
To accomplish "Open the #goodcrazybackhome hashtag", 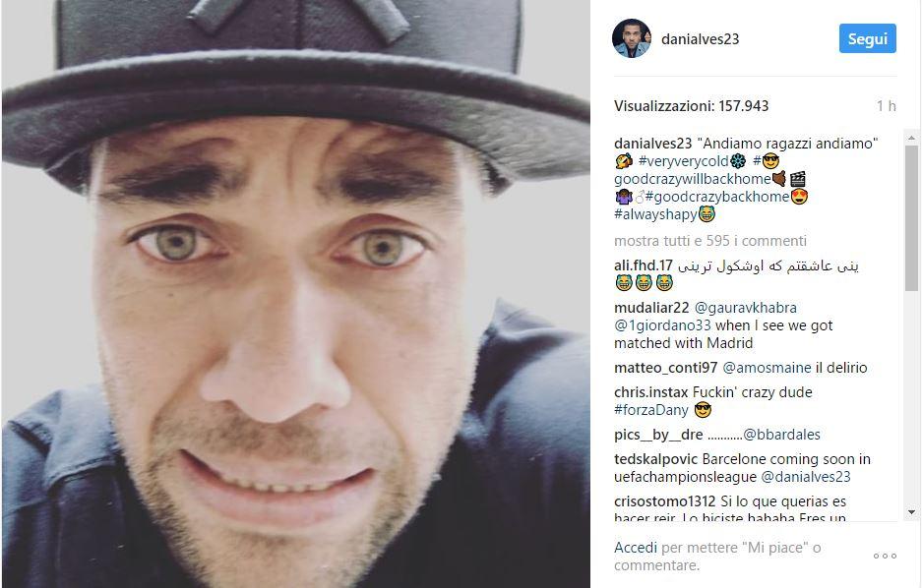I will coord(716,197).
